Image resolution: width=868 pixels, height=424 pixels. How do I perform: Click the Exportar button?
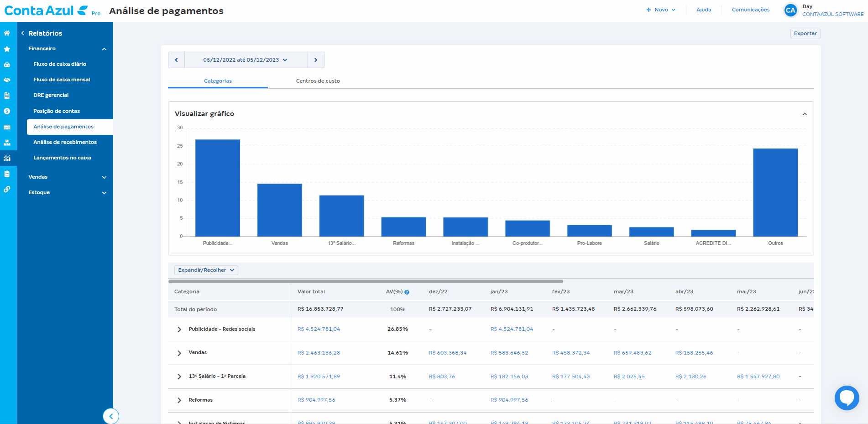[805, 33]
